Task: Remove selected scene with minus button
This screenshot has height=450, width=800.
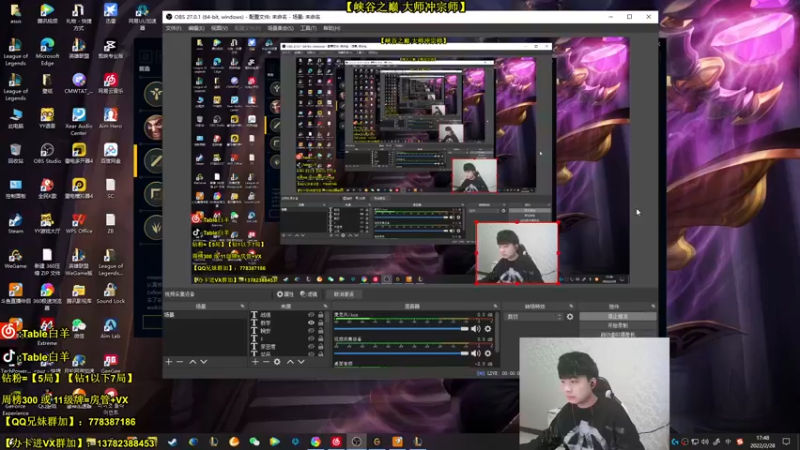Action: click(x=180, y=362)
